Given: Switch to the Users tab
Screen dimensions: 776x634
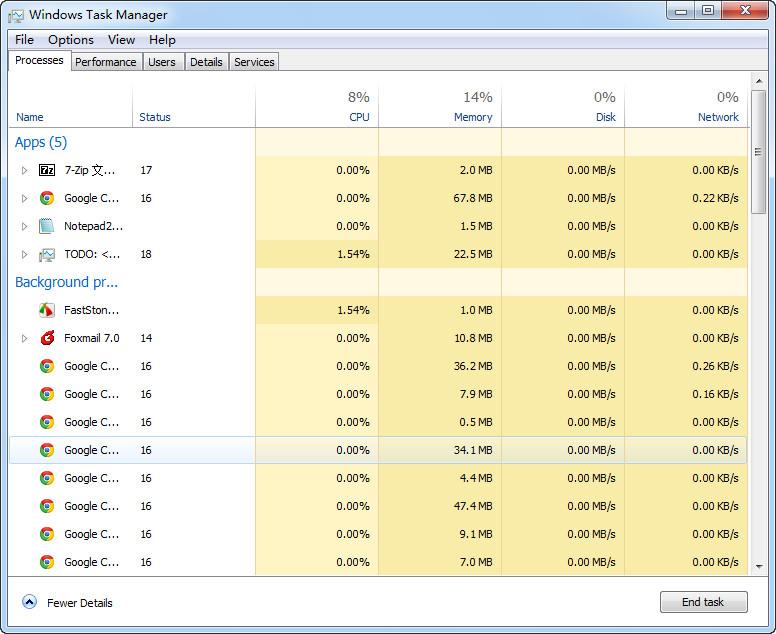Looking at the screenshot, I should (x=162, y=62).
